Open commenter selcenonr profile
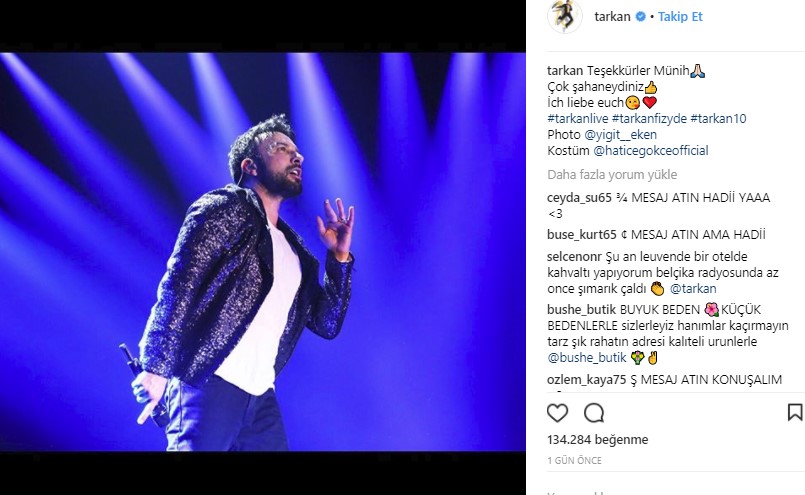 coord(574,256)
